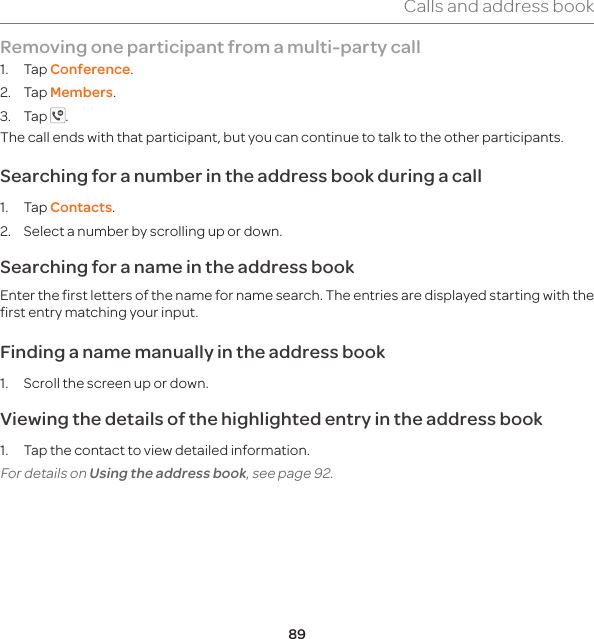The width and height of the screenshot is (594, 639).
Task: Click the 'Using the address book' reference
Action: point(168,473)
